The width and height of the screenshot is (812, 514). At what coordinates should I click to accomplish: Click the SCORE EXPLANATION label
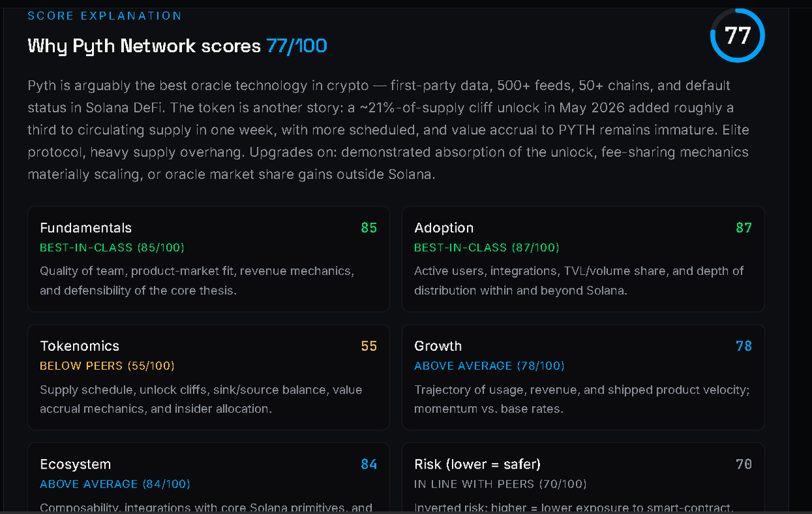pyautogui.click(x=105, y=16)
